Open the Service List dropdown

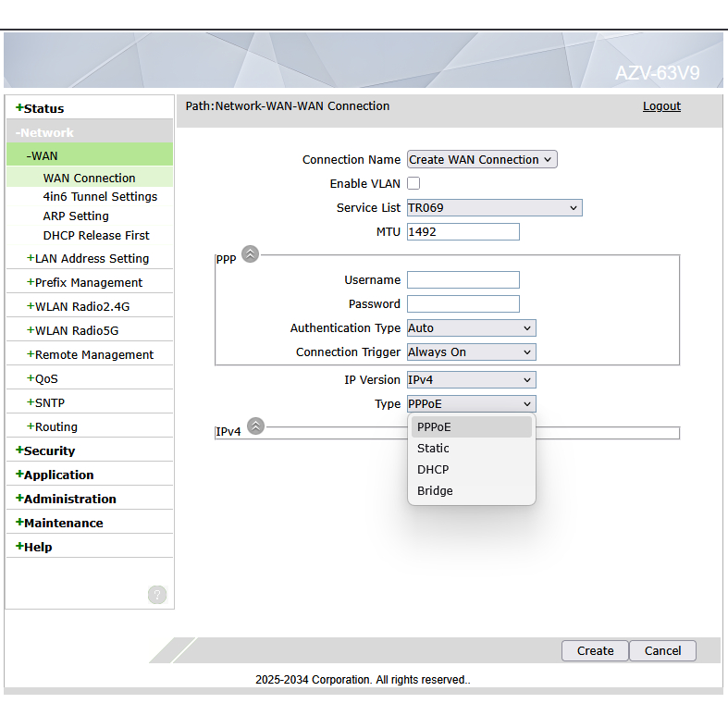[x=494, y=208]
